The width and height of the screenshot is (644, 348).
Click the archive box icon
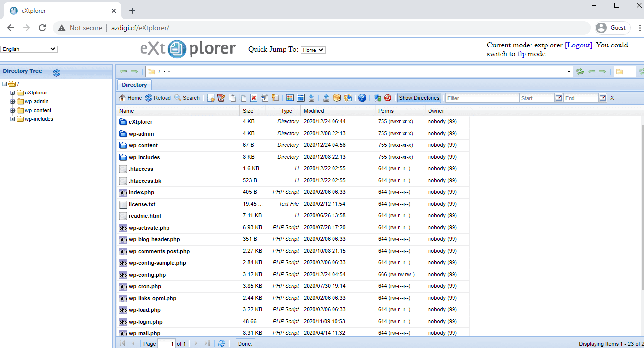pyautogui.click(x=337, y=98)
